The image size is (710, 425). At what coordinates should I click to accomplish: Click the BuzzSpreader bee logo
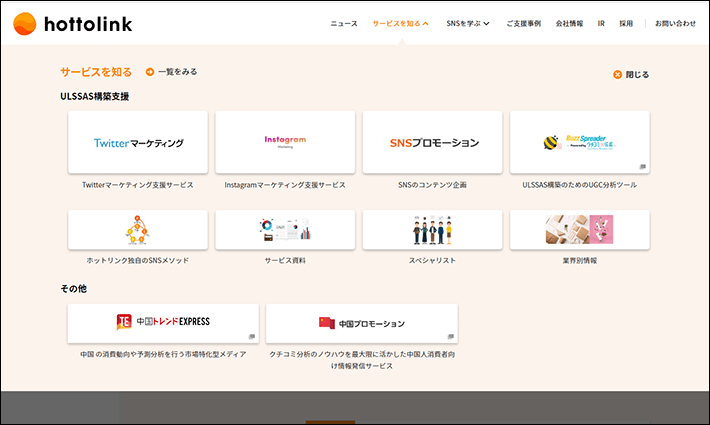tap(551, 143)
